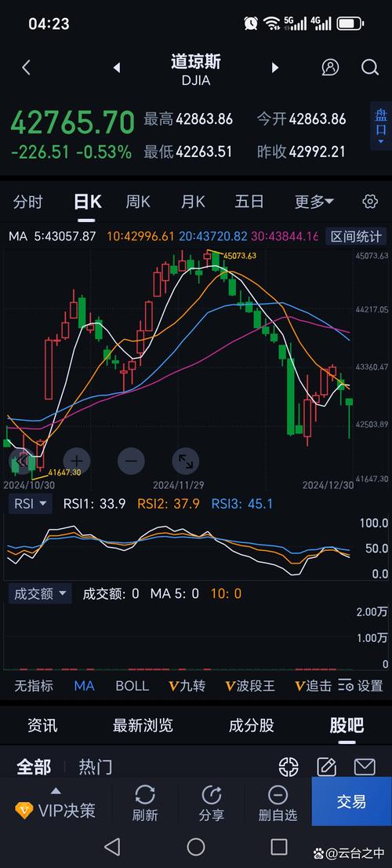Image resolution: width=392 pixels, height=868 pixels.
Task: Enable 九转 VIP indicator
Action: click(x=187, y=686)
